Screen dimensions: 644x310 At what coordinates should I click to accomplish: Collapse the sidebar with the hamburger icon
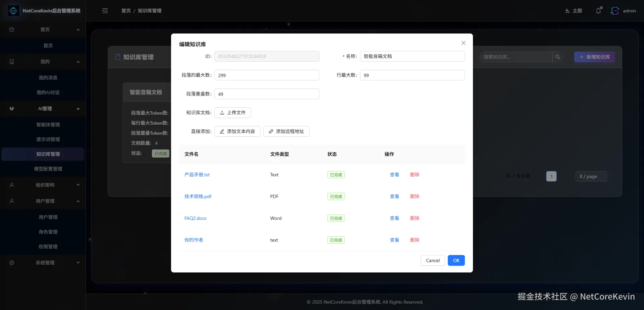pyautogui.click(x=105, y=11)
